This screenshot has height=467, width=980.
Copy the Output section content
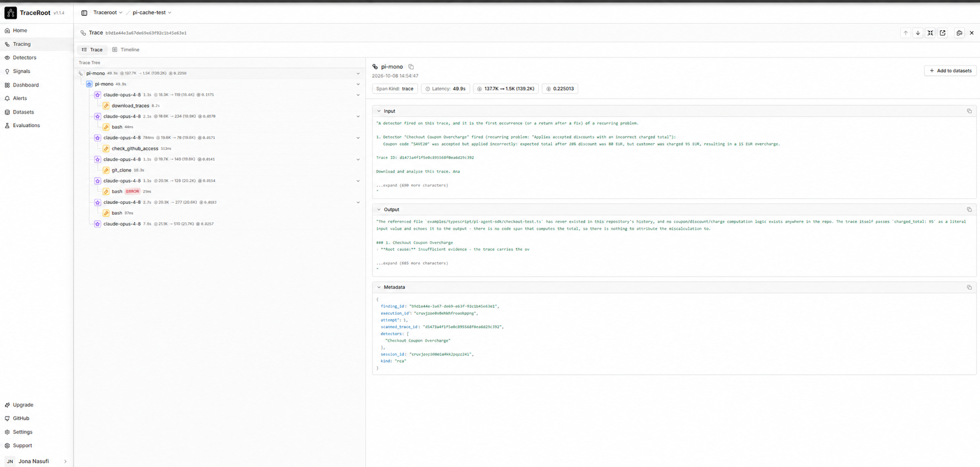click(x=969, y=209)
